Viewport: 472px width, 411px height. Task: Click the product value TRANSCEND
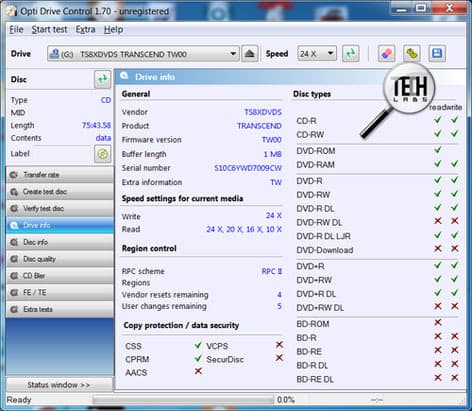(x=259, y=126)
